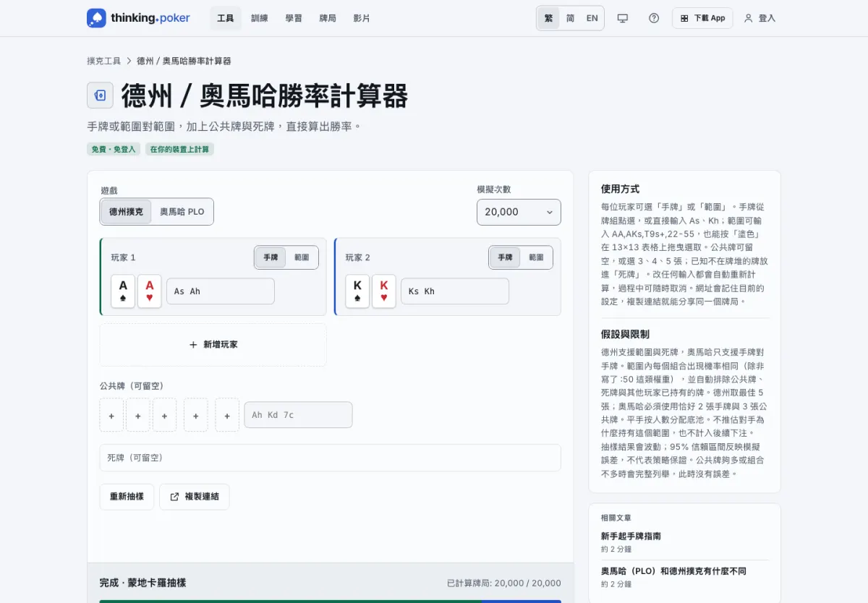Screen dimensions: 868x603
Task: Select Player 2's King of spades card
Action: [357, 291]
